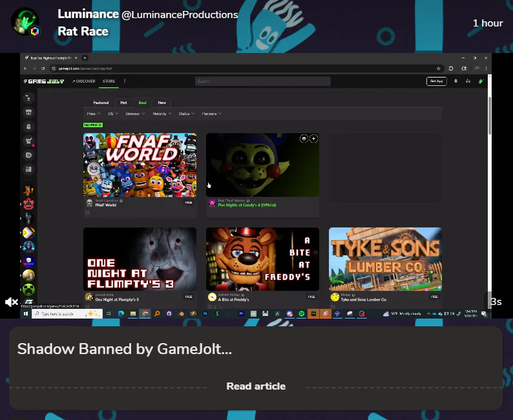This screenshot has width=513, height=420.
Task: Open the backpack sidebar icon
Action: pos(28,127)
